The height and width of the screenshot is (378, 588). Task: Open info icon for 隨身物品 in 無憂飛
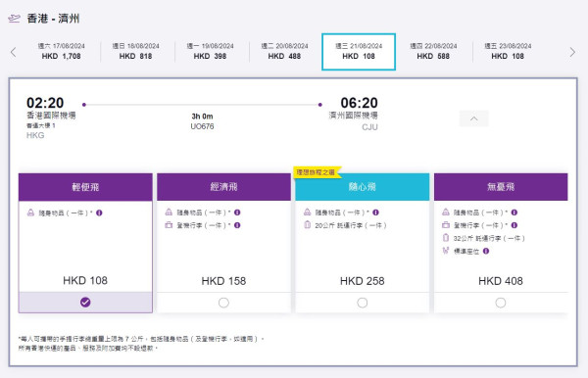coord(514,213)
